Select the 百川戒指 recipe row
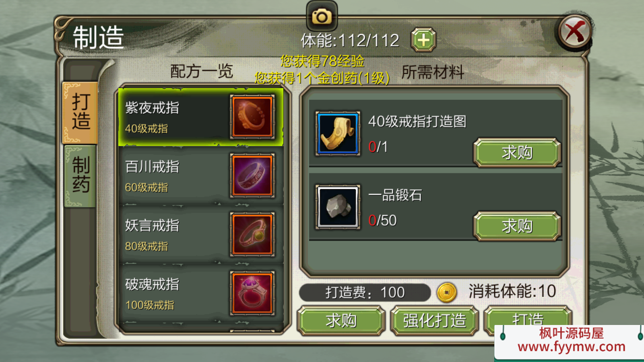 (x=201, y=176)
